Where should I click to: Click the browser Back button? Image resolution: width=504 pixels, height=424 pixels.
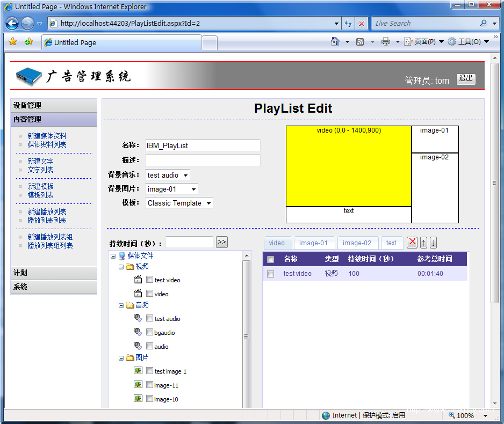12,23
